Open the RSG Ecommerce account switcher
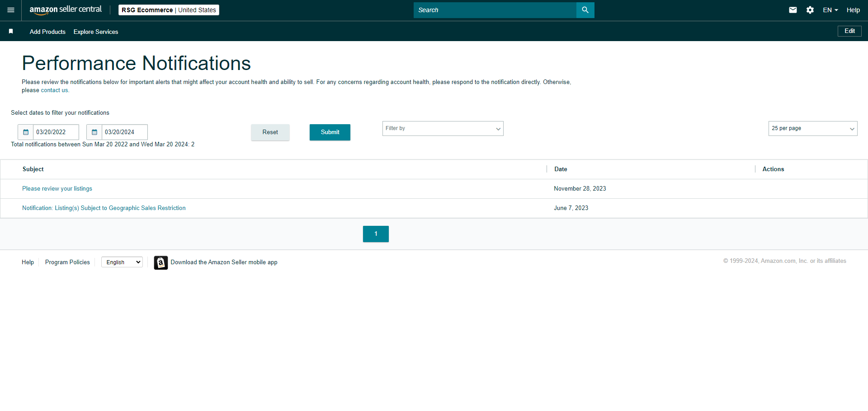 click(169, 10)
